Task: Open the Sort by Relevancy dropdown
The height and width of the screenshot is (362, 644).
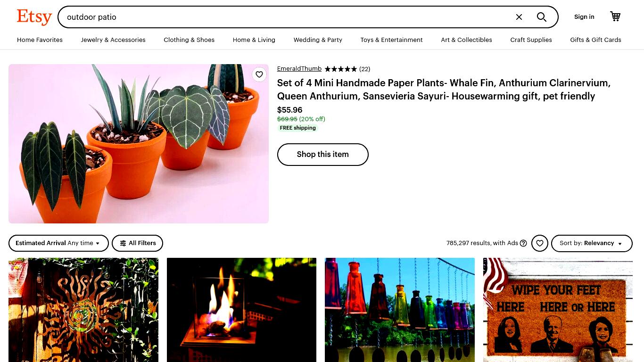Action: (592, 243)
